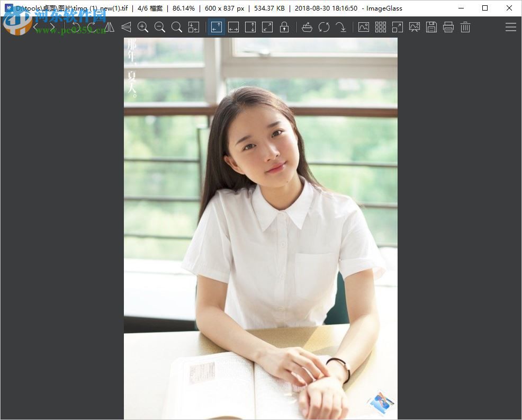Toggle the thumbnail panel

pos(380,27)
